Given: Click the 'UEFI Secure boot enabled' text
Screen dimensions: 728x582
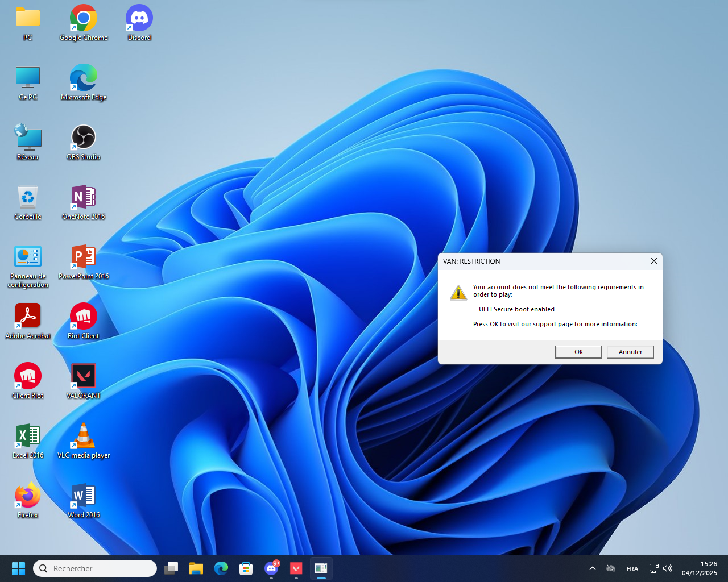Looking at the screenshot, I should (x=516, y=309).
